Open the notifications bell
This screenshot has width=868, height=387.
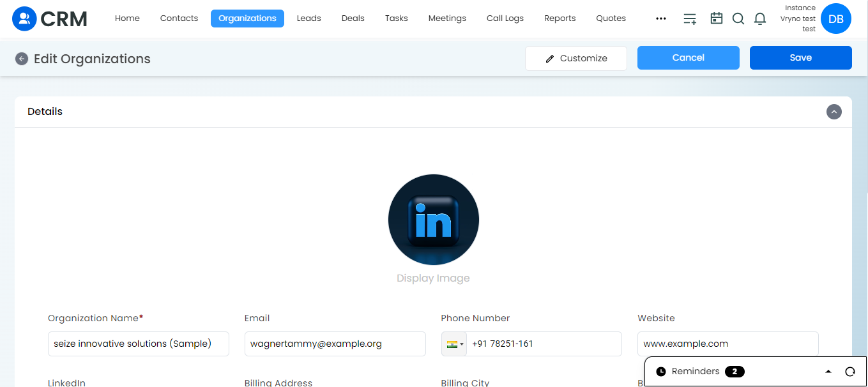(760, 19)
